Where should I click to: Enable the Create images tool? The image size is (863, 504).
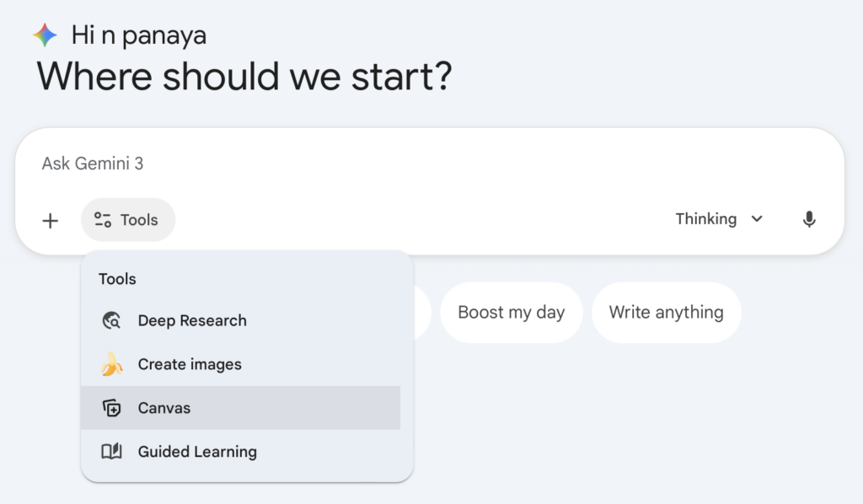pyautogui.click(x=190, y=364)
